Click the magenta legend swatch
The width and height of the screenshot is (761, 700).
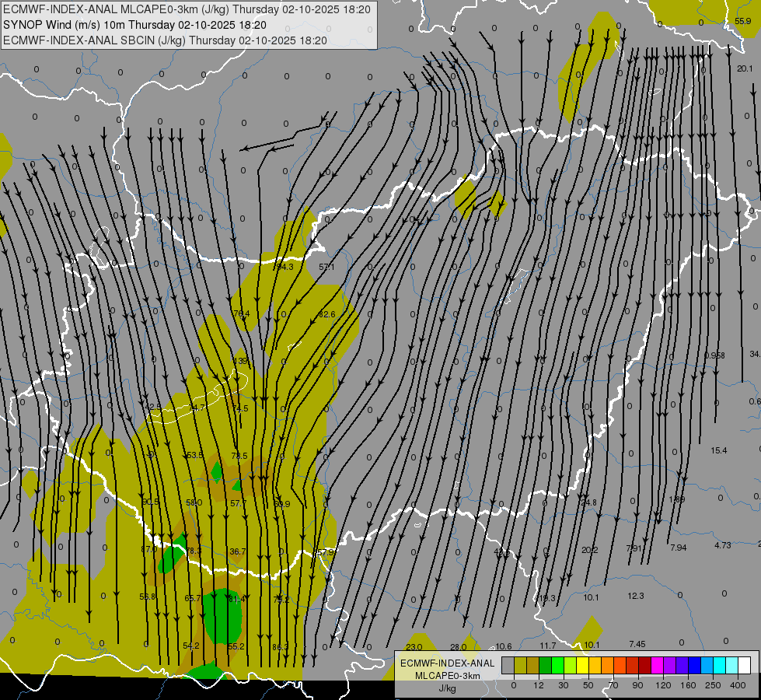658,665
